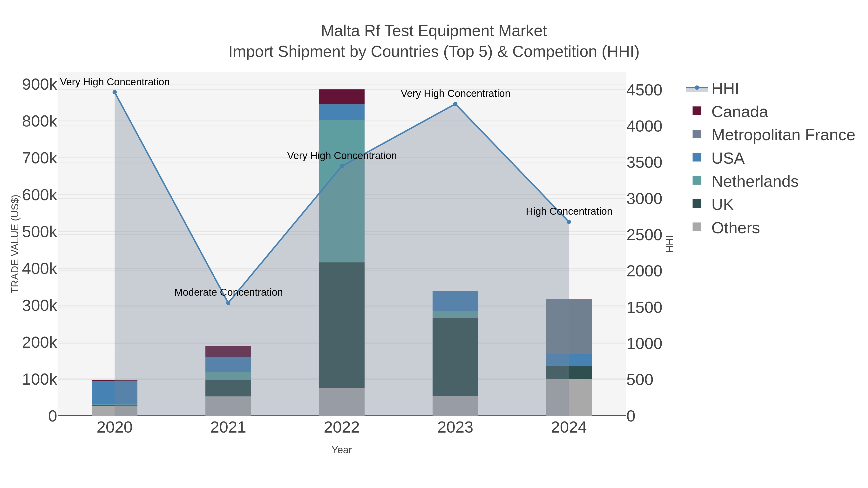The width and height of the screenshot is (868, 488).
Task: Click the Netherlands segment of 2022 bar
Action: point(342,191)
